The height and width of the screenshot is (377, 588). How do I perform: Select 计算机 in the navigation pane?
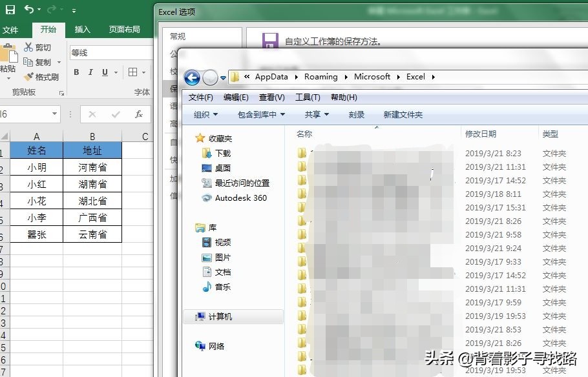point(233,317)
